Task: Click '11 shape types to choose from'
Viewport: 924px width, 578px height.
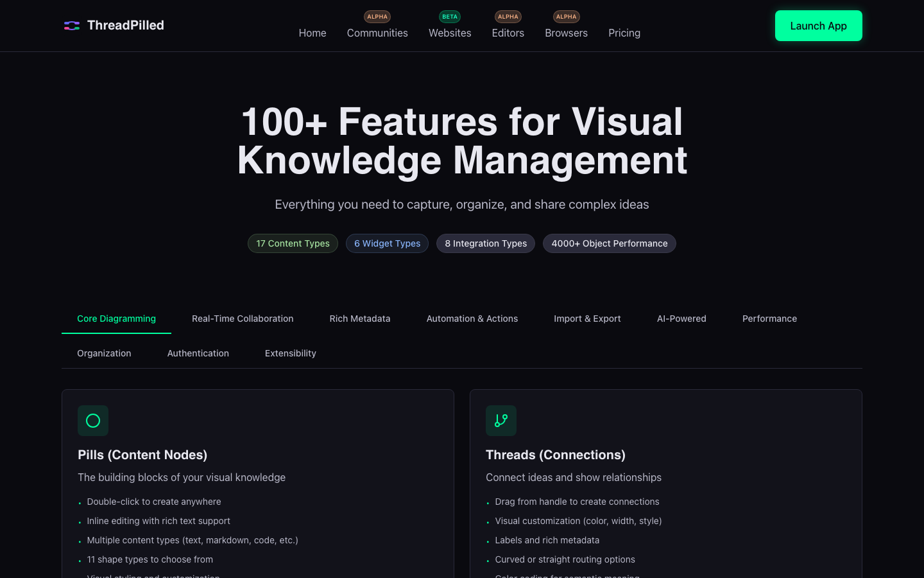Action: 150,559
